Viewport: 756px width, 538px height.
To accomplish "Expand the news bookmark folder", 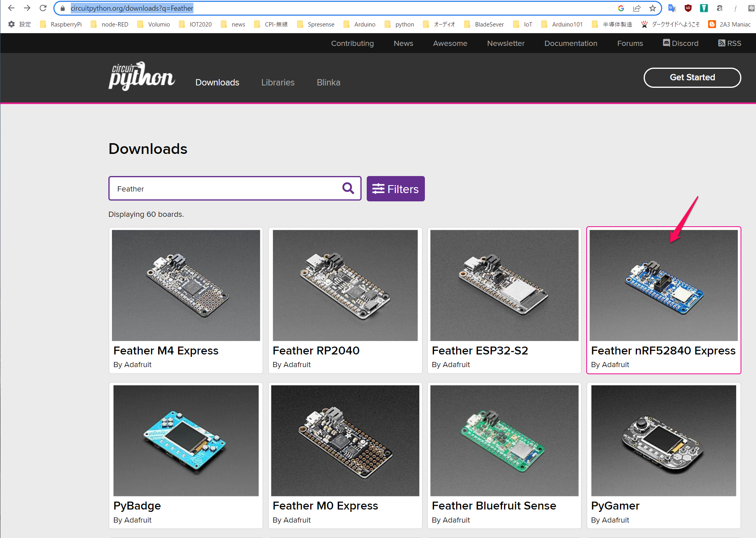I will coord(233,24).
